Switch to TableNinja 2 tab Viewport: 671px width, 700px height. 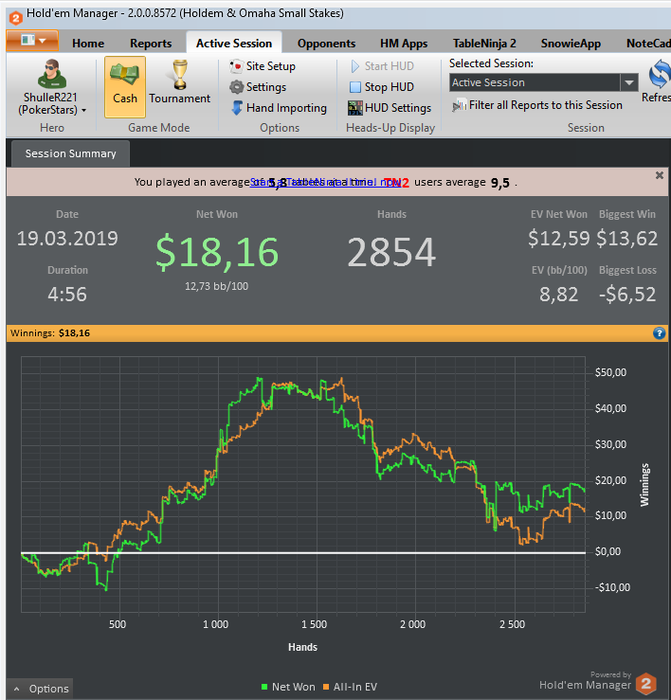[x=484, y=43]
